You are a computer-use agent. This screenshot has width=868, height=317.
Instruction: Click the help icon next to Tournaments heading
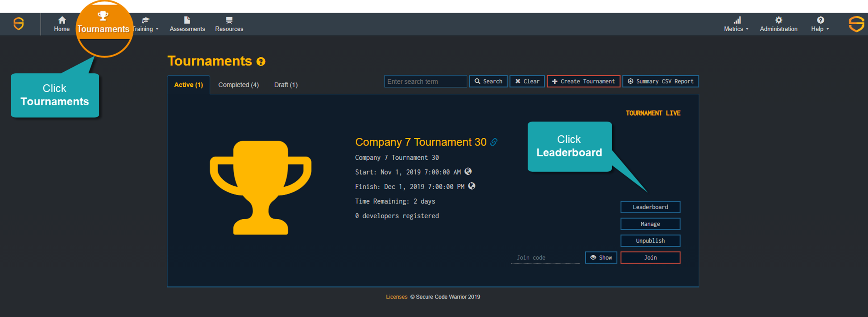click(261, 61)
